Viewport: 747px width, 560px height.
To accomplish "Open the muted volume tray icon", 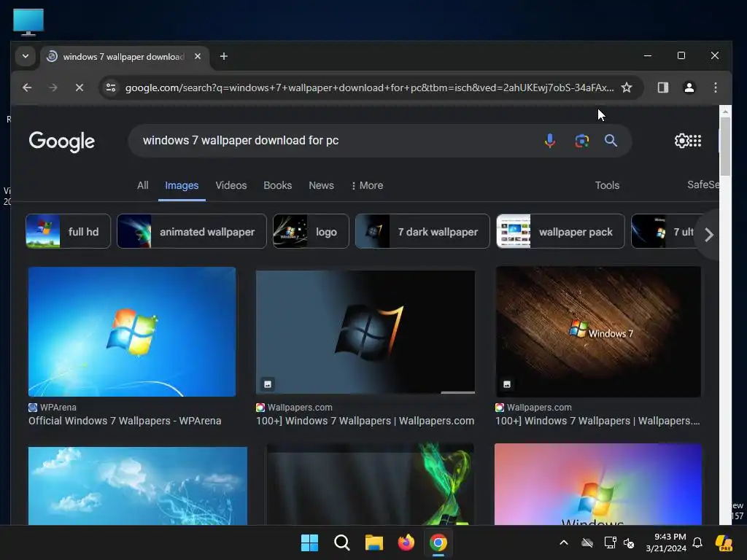I will pos(629,542).
